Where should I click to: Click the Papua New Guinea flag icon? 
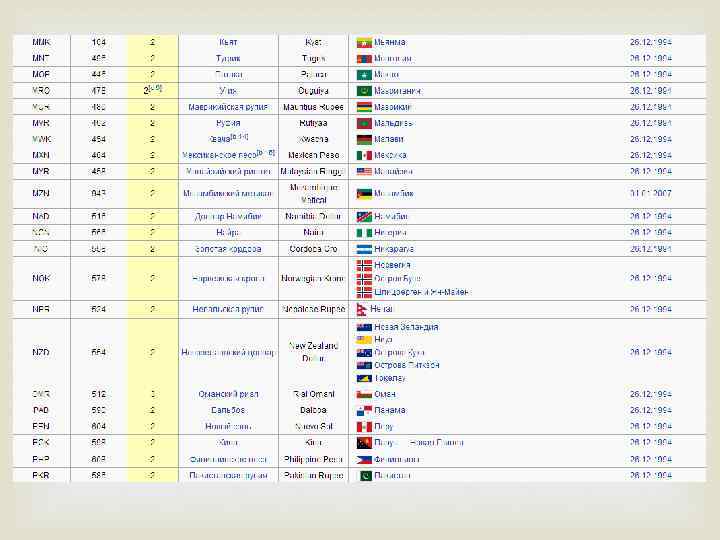pos(364,443)
